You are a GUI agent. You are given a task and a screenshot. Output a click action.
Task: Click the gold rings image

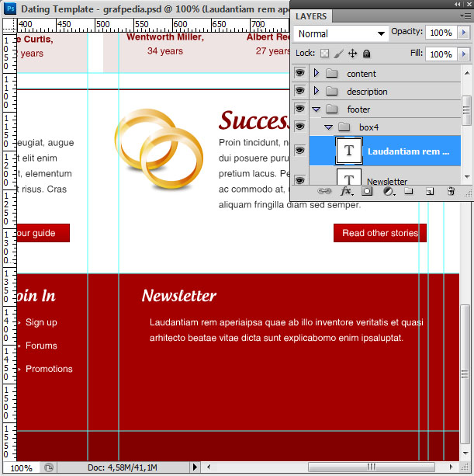click(x=158, y=149)
